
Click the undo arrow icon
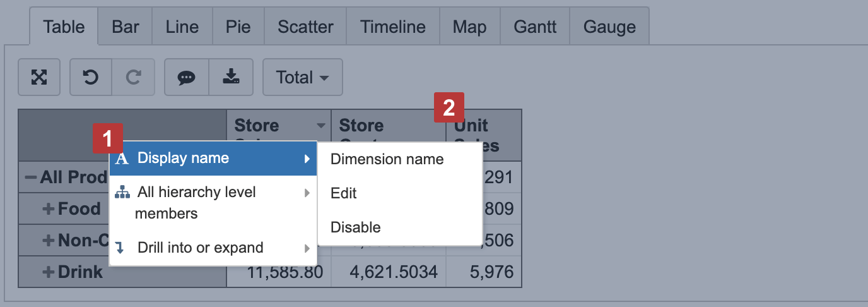click(91, 77)
